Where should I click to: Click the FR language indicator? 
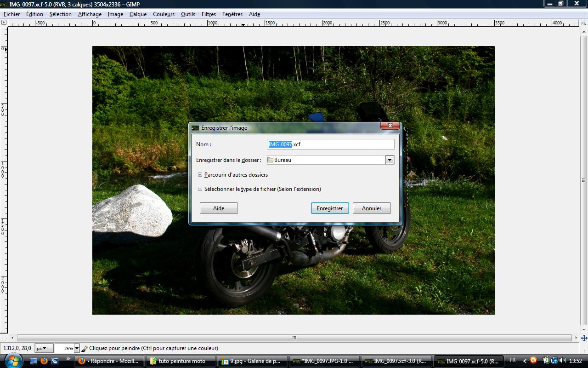(513, 360)
